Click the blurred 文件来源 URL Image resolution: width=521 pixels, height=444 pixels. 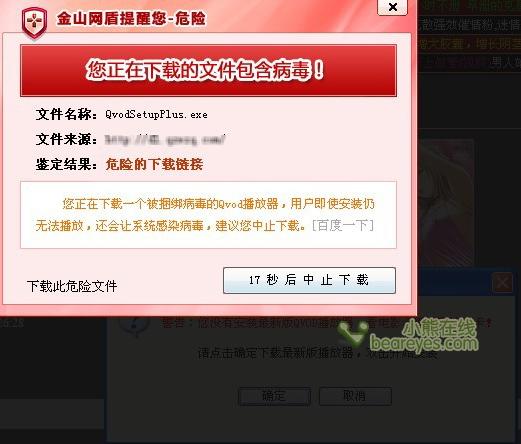165,139
